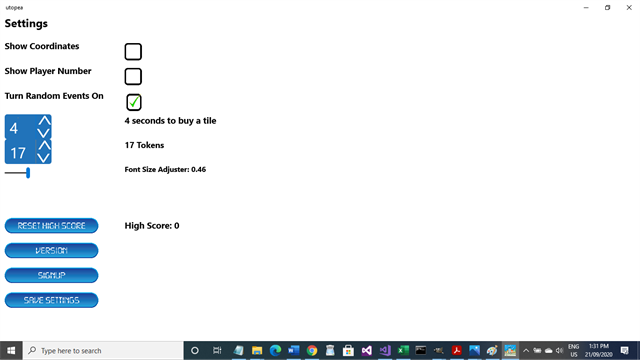Click the active utopea game taskbar icon
640x360 pixels.
(510, 351)
